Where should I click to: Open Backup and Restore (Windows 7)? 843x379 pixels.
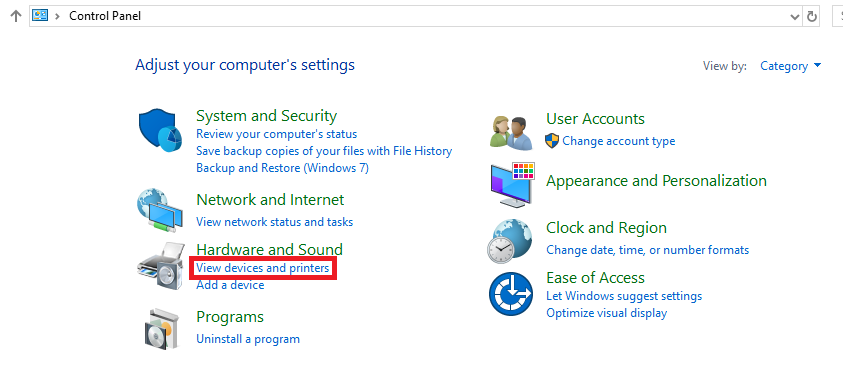[282, 168]
